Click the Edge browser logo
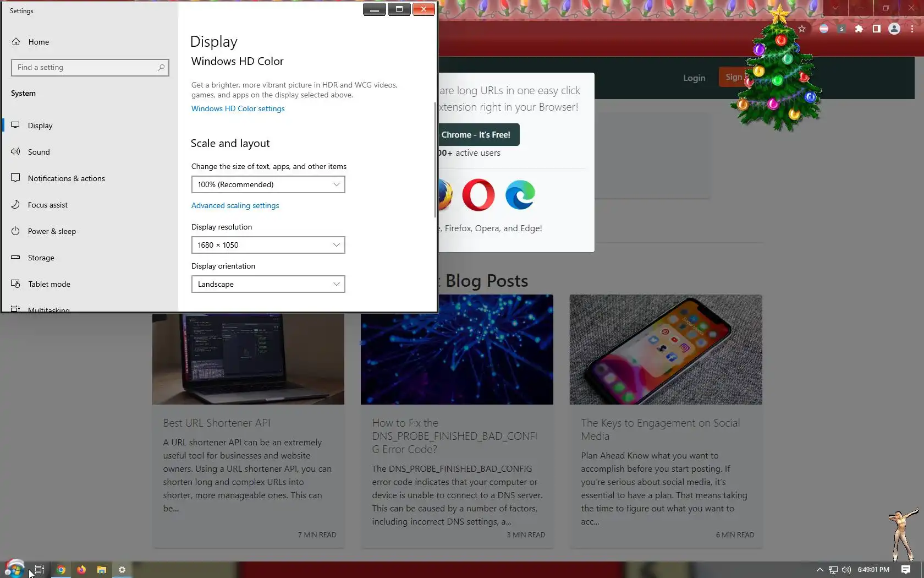 [x=520, y=195]
